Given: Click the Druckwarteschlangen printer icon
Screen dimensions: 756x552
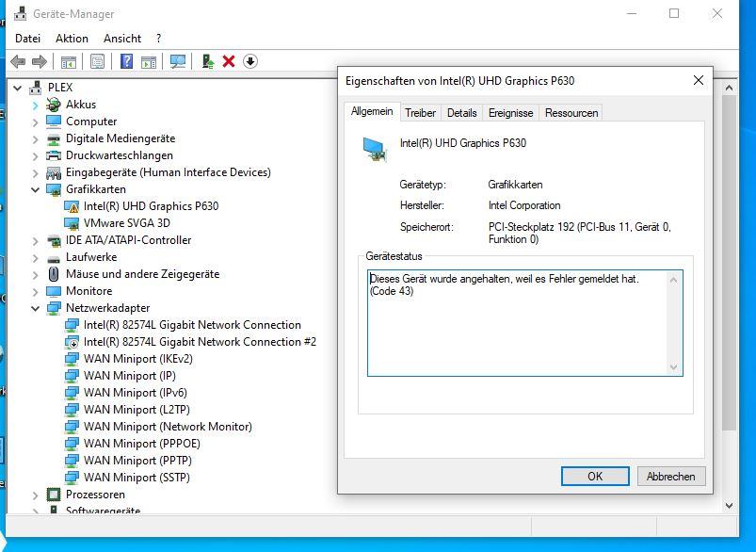Looking at the screenshot, I should click(54, 155).
